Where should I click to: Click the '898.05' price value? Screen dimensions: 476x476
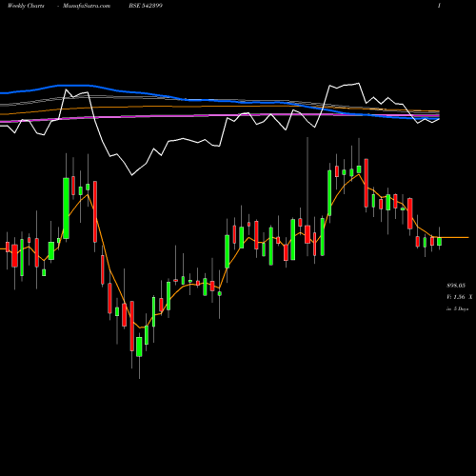(456, 286)
